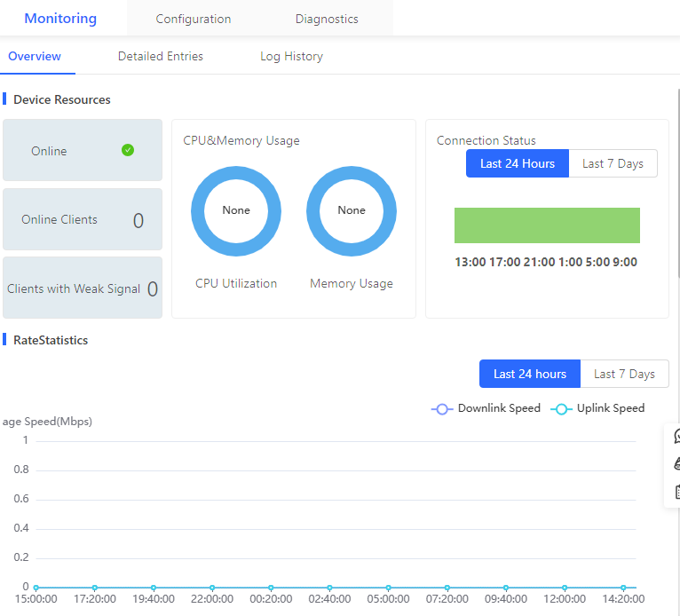Click the chat support icon at right edge
Screen dimensions: 680x616
tap(676, 436)
